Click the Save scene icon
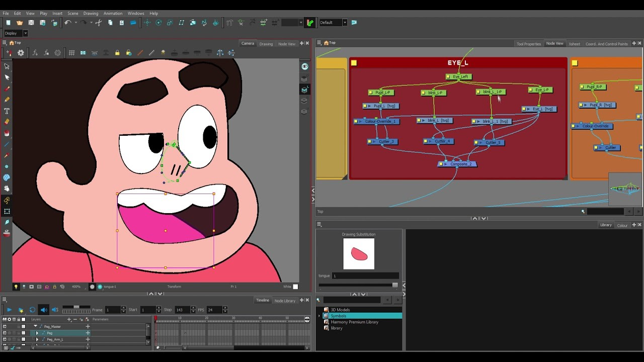 [31, 23]
